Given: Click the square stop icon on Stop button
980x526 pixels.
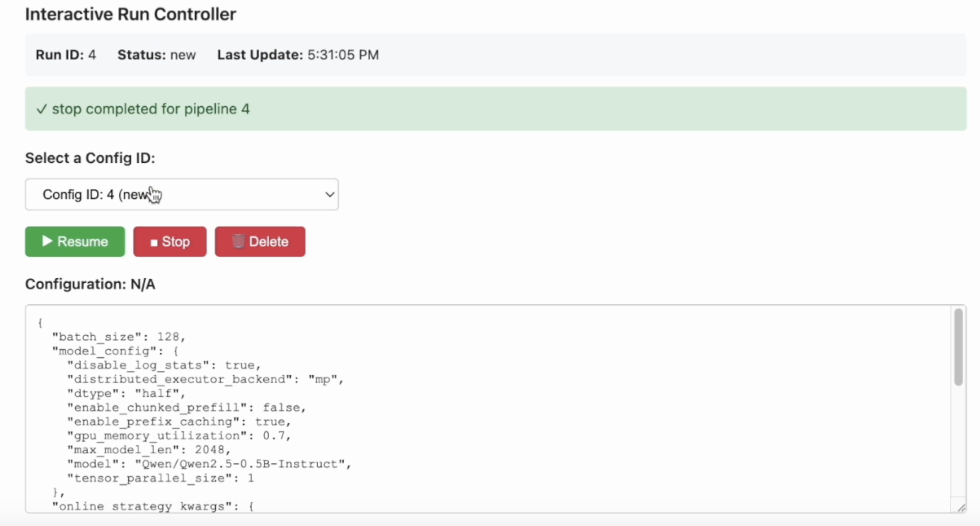Looking at the screenshot, I should point(154,242).
